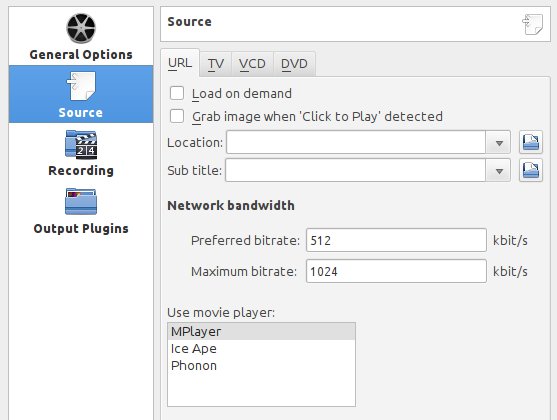This screenshot has height=420, width=557.
Task: Switch to the URL tab
Action: pyautogui.click(x=180, y=63)
